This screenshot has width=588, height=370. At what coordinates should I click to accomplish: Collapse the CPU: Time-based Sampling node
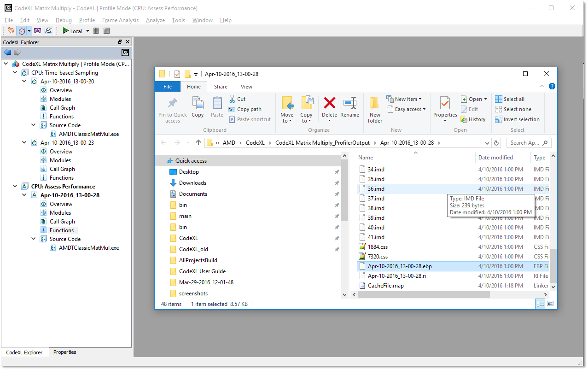tap(15, 73)
